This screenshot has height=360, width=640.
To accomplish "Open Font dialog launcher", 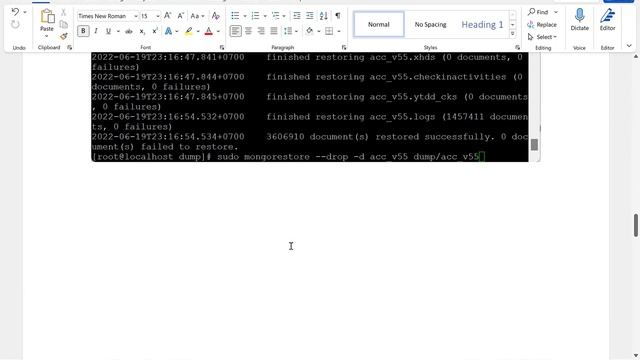I will 222,47.
